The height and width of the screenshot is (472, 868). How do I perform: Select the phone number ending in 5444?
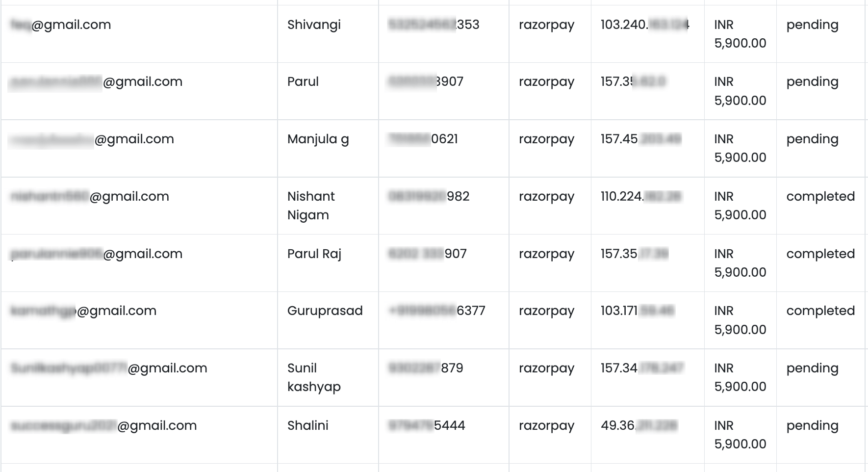[427, 425]
